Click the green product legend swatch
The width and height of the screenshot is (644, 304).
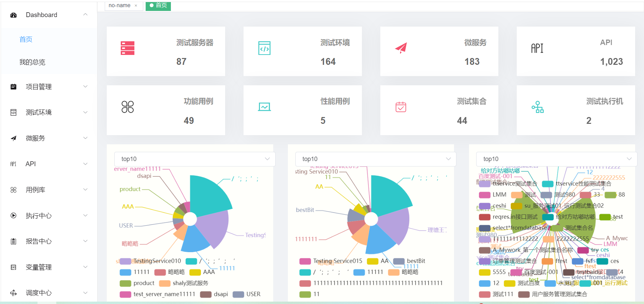pos(126,283)
